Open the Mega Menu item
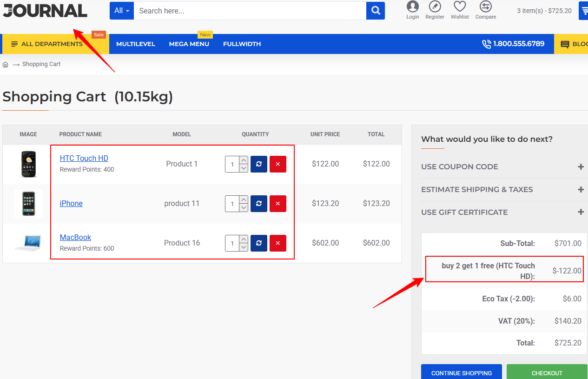Screen dimensions: 588x379 pos(189,44)
